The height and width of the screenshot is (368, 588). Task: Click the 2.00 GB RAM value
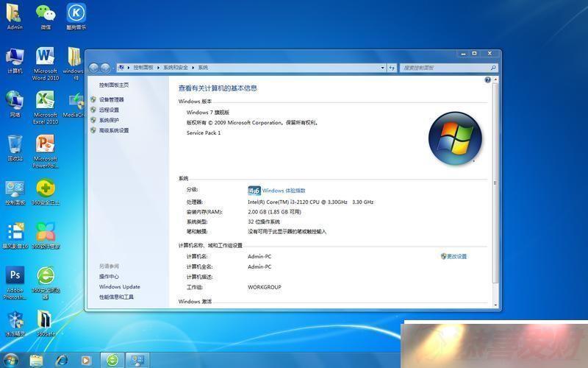click(274, 212)
